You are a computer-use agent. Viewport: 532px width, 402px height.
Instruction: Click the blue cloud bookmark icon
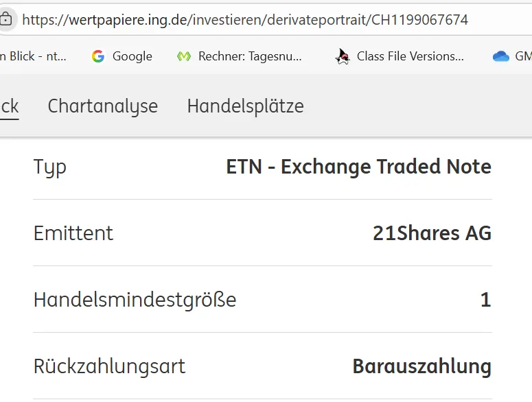click(x=501, y=56)
